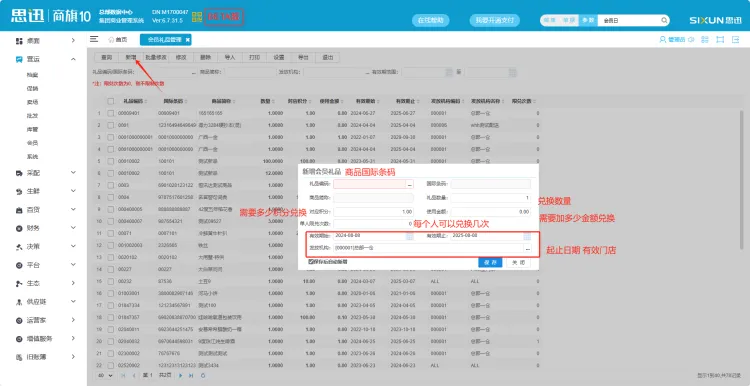Image resolution: width=750 pixels, height=386 pixels.
Task: Click the 退出 toolbar button
Action: click(x=328, y=57)
